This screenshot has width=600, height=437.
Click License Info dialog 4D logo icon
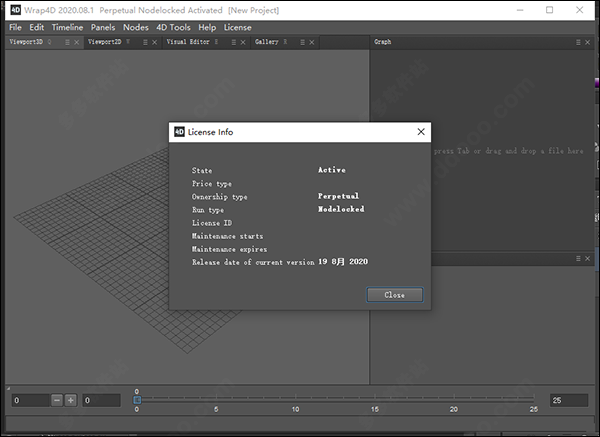pyautogui.click(x=179, y=132)
